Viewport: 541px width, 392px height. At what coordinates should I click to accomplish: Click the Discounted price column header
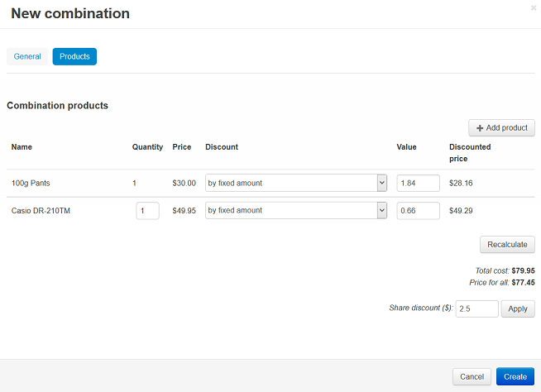470,153
